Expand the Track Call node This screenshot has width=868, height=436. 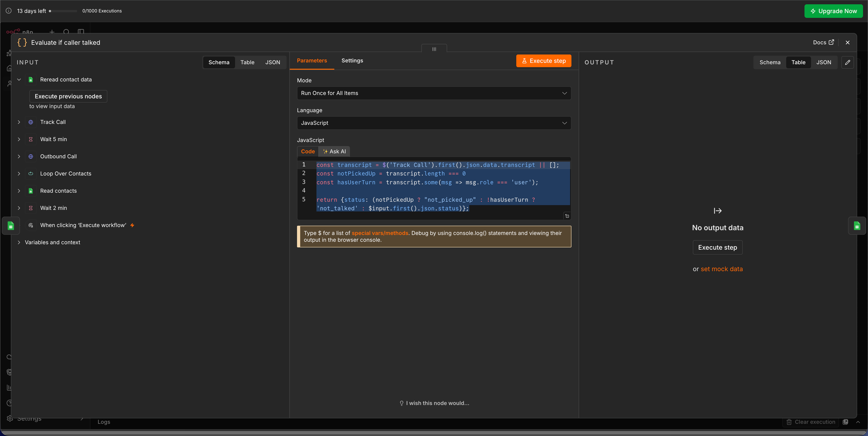(x=19, y=122)
